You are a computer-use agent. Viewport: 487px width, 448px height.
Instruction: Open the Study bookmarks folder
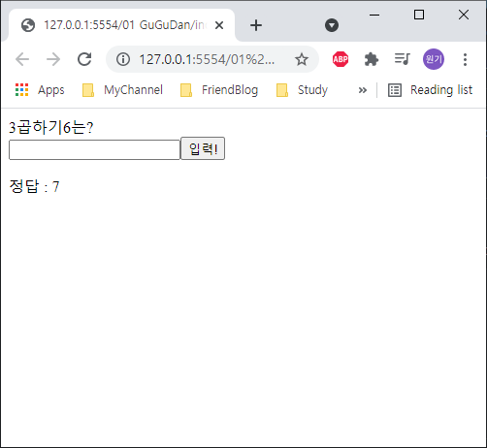pos(302,90)
